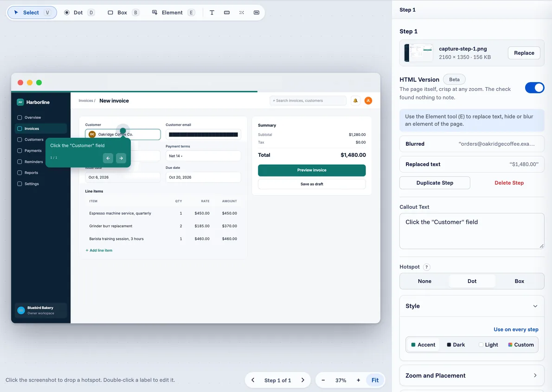Set Hotspot type to Box
The image size is (552, 392).
tap(519, 281)
